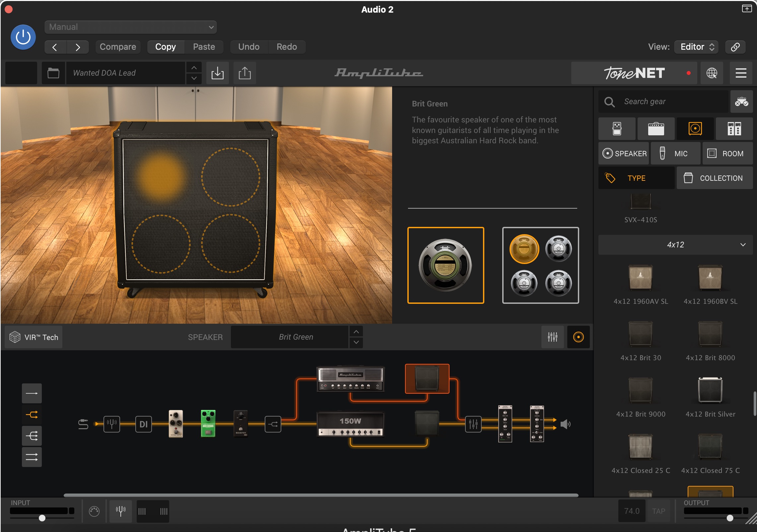Click the save preset download icon
Viewport: 757px width, 532px height.
coord(217,73)
